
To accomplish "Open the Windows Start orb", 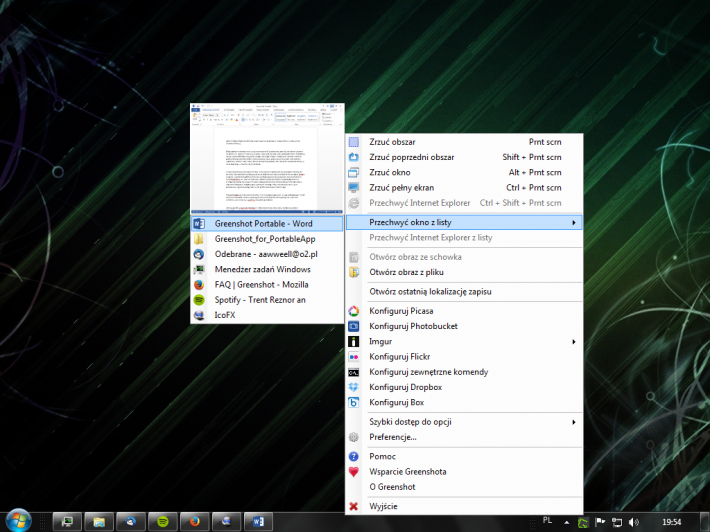I will tap(19, 521).
